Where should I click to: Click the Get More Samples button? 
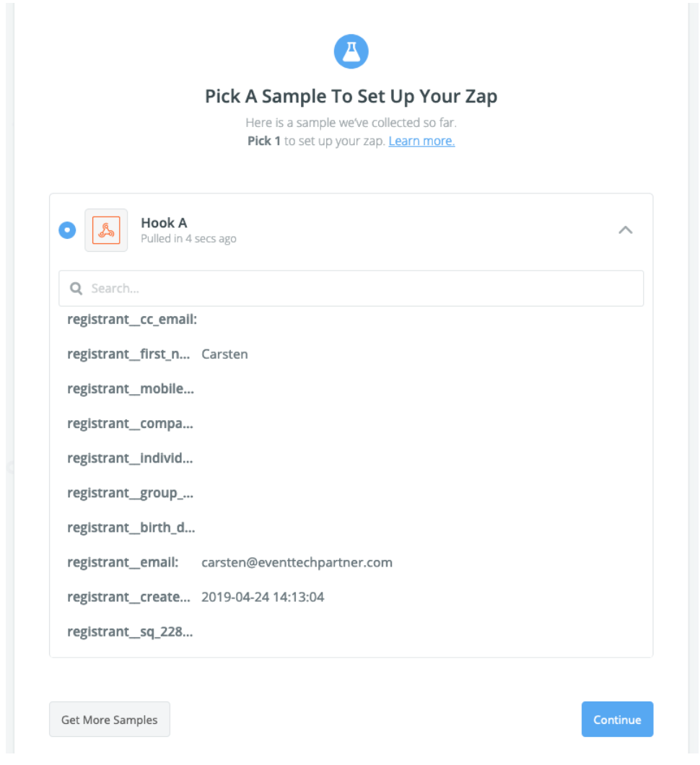click(110, 719)
